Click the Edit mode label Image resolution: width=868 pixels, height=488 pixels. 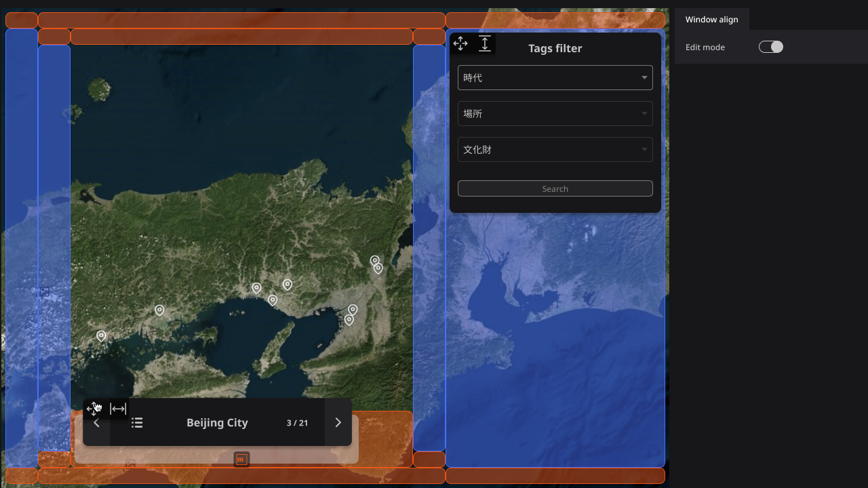(x=705, y=47)
